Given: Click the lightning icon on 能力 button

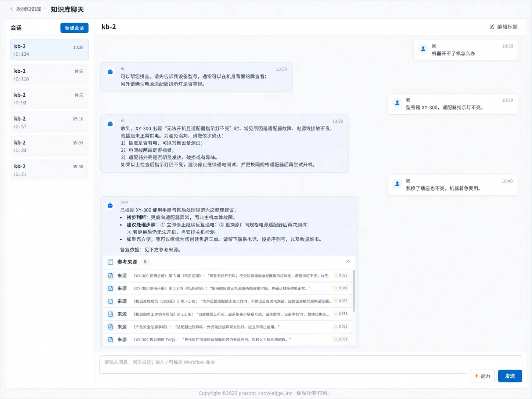Looking at the screenshot, I should [x=477, y=376].
